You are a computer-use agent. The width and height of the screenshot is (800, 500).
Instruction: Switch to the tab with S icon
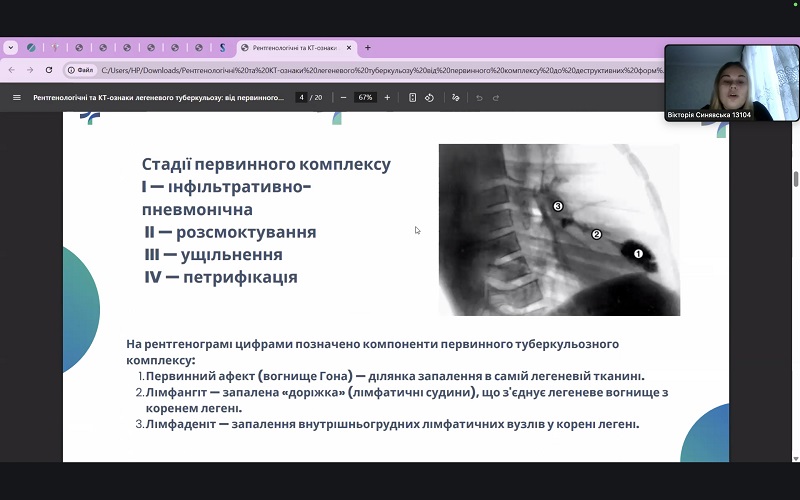pyautogui.click(x=222, y=47)
